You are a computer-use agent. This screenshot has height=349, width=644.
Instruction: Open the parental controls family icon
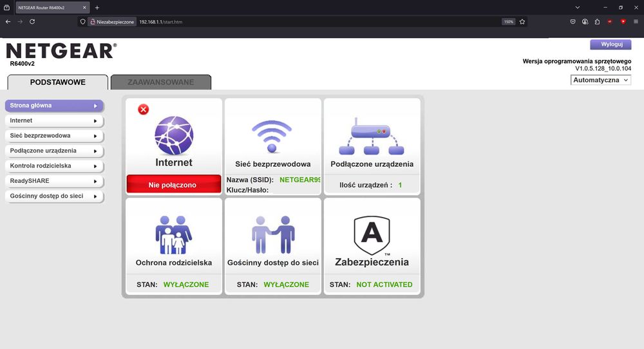pyautogui.click(x=173, y=235)
